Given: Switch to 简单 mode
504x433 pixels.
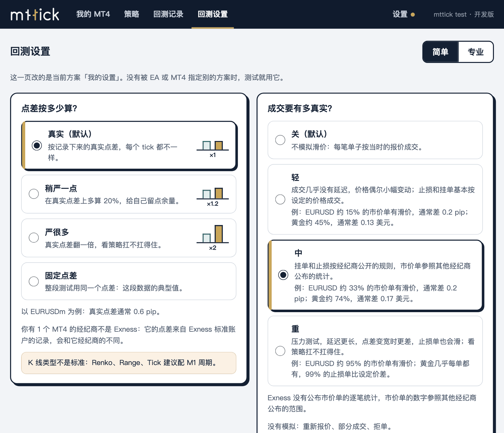Looking at the screenshot, I should (x=440, y=52).
